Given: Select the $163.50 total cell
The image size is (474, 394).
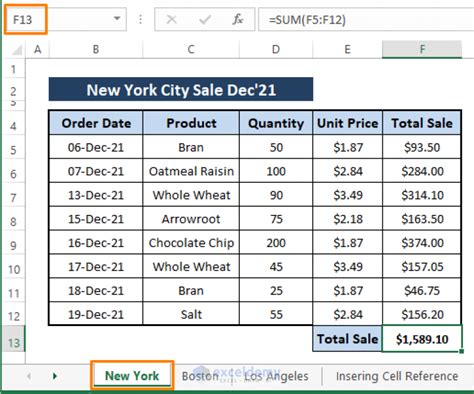Looking at the screenshot, I should [422, 219].
